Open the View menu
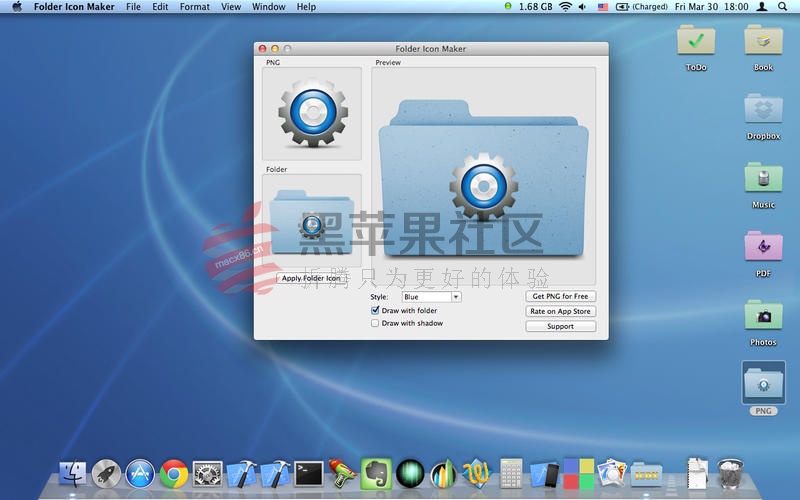 pyautogui.click(x=231, y=7)
